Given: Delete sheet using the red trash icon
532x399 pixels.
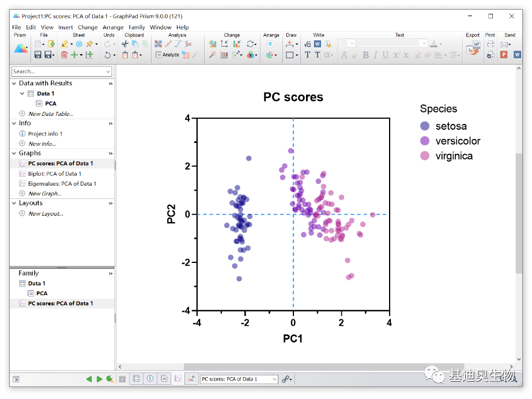Looking at the screenshot, I should coord(64,55).
